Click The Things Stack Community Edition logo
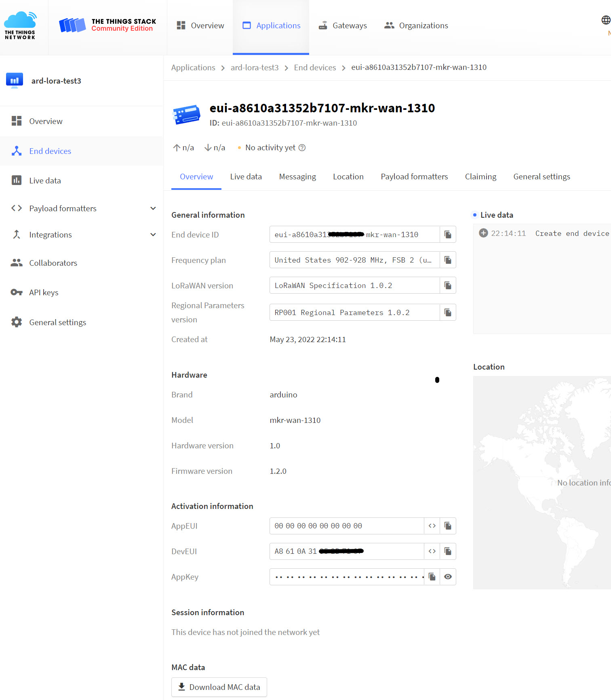This screenshot has height=700, width=611. click(x=107, y=25)
